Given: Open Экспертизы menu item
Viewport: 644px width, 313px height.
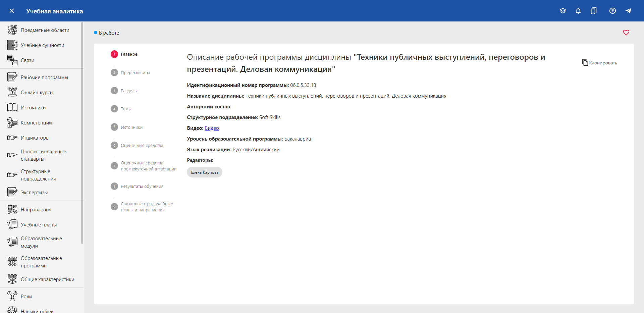Looking at the screenshot, I should coord(42,192).
